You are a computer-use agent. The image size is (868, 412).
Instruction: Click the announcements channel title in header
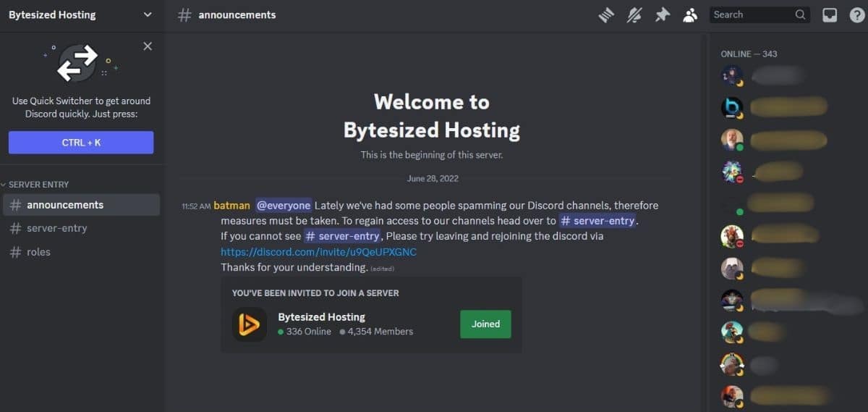pyautogui.click(x=237, y=14)
